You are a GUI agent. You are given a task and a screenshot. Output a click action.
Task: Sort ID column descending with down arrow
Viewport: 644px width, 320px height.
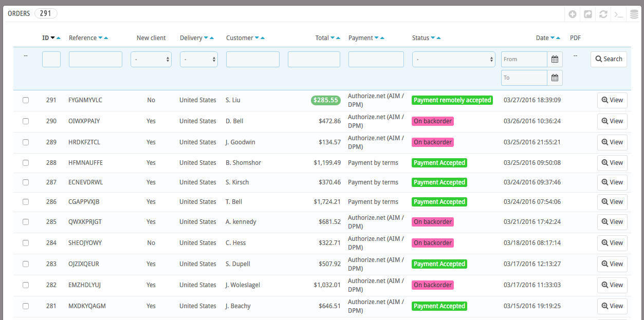pos(52,38)
